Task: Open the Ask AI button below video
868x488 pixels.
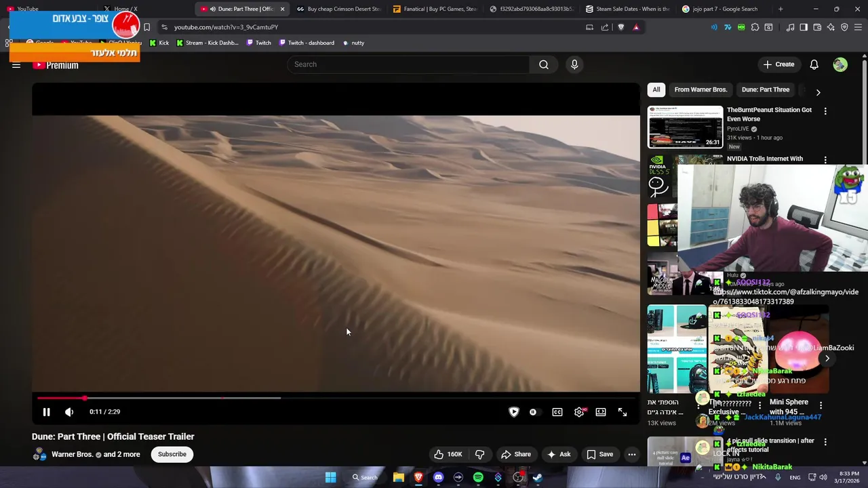Action: pyautogui.click(x=559, y=454)
